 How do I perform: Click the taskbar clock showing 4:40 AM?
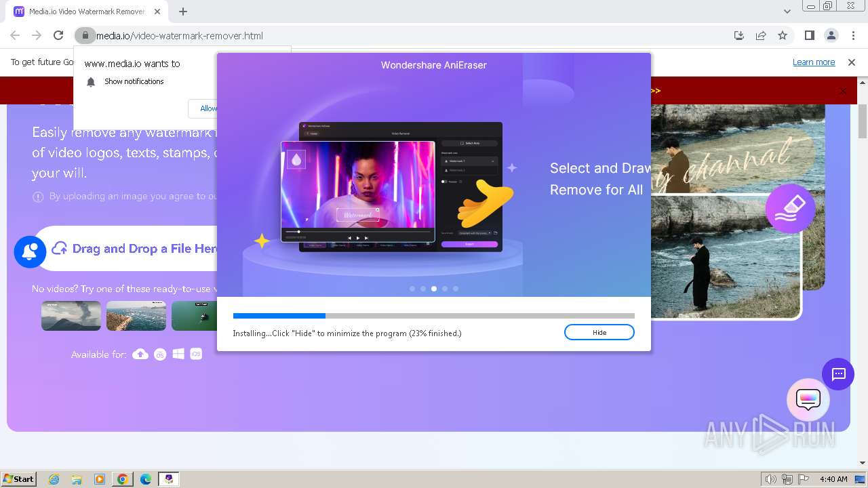[833, 479]
